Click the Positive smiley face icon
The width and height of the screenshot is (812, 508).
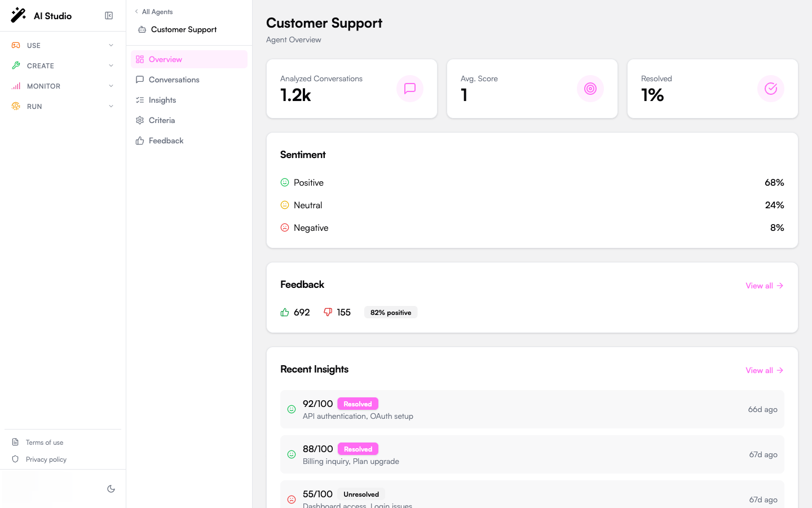click(285, 182)
